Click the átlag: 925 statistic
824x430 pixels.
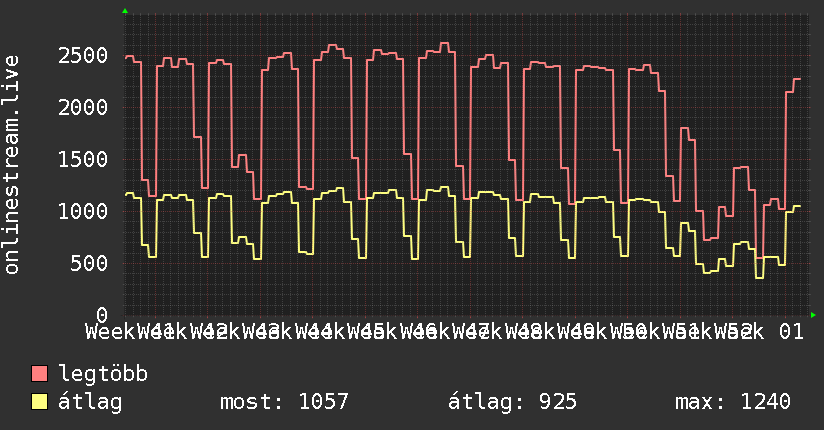tap(512, 402)
